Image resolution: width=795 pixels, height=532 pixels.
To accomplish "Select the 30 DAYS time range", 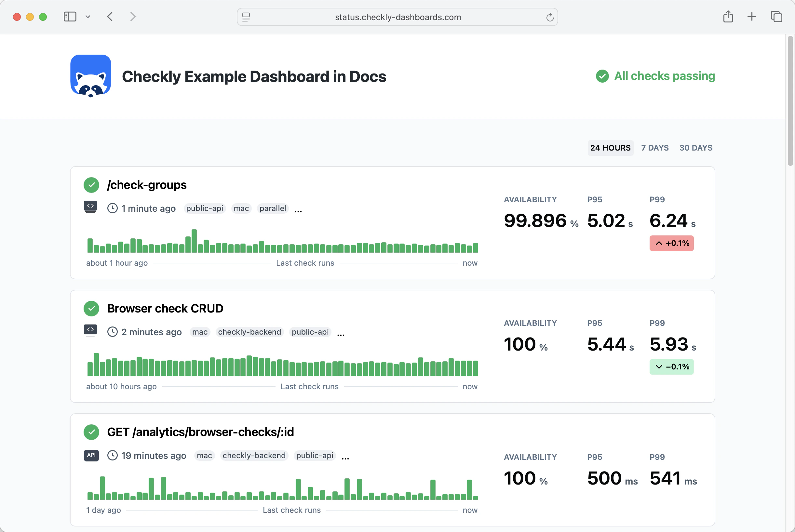I will click(695, 148).
